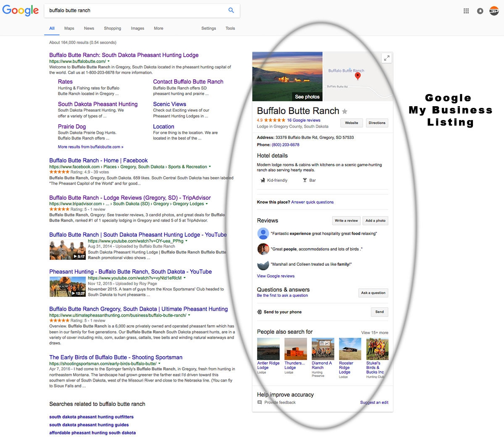Viewport: 504px width, 437px height.
Task: Open Buffalo Butte Ranch TripAdvisor result title
Action: coord(130,198)
